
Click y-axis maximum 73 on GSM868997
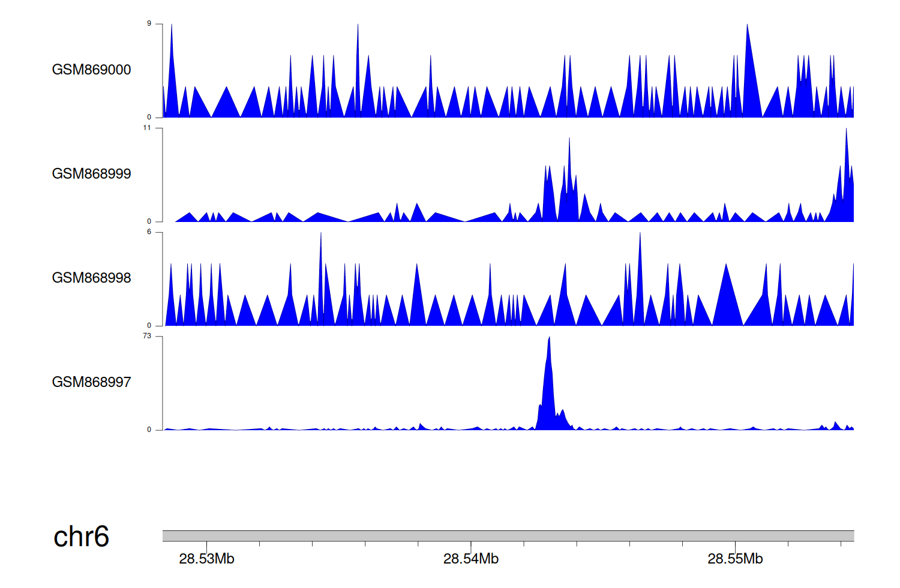tap(147, 336)
